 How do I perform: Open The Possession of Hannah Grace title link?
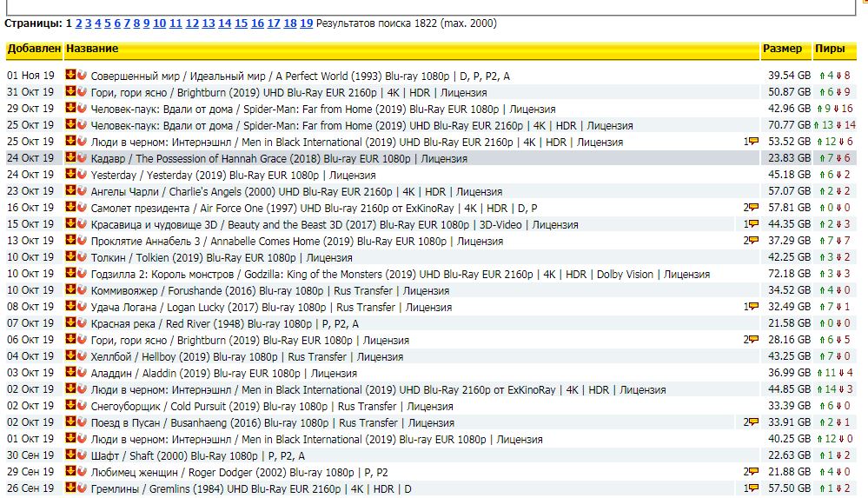click(x=278, y=158)
